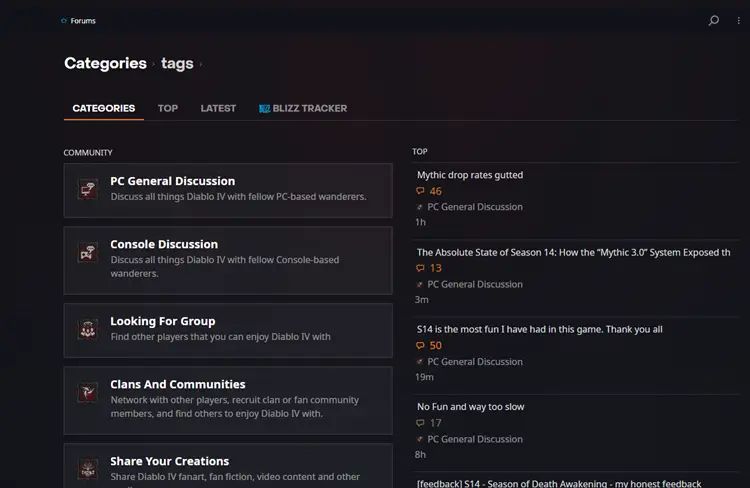Click reply bubble icon beside 50
Screen dimensions: 750x488
(420, 345)
